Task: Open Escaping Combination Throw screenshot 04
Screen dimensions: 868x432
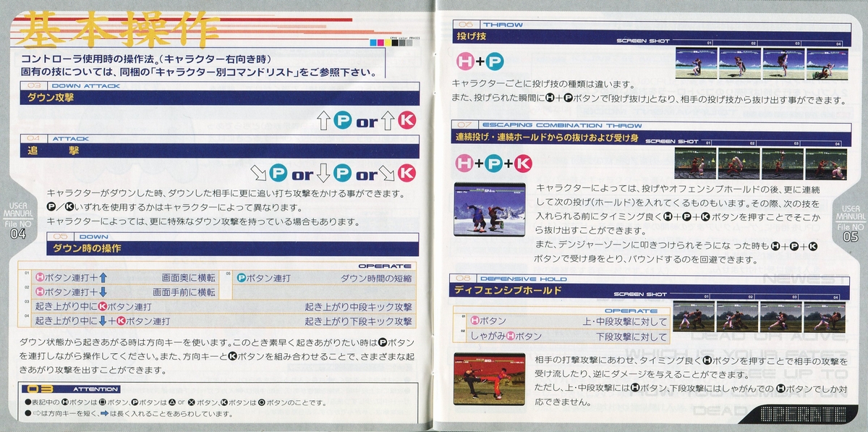Action: click(826, 164)
